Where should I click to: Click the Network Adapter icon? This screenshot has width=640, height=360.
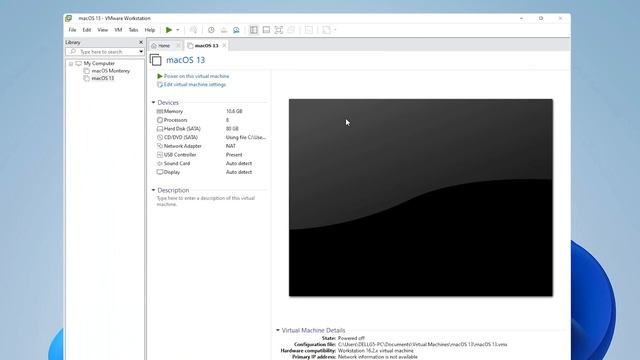coord(160,146)
